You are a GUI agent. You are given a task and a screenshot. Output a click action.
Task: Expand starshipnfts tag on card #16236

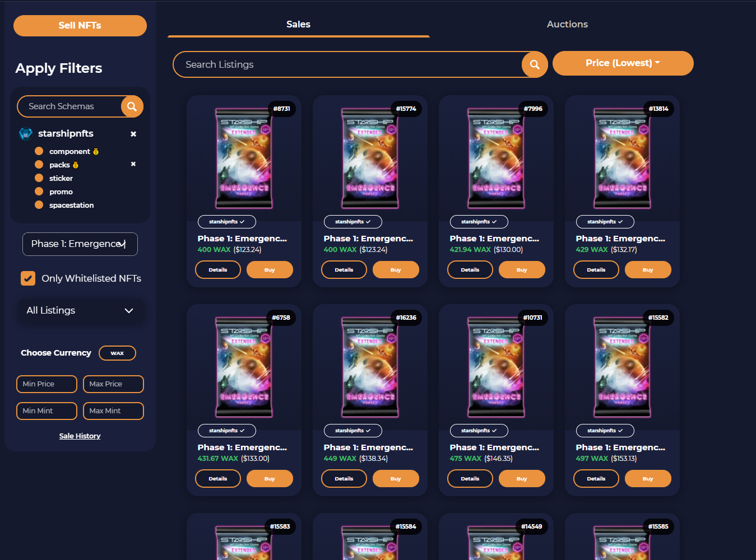pos(353,431)
